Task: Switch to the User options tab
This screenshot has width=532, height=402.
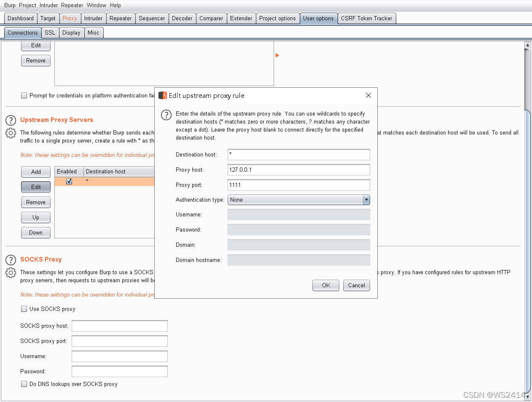Action: tap(318, 18)
